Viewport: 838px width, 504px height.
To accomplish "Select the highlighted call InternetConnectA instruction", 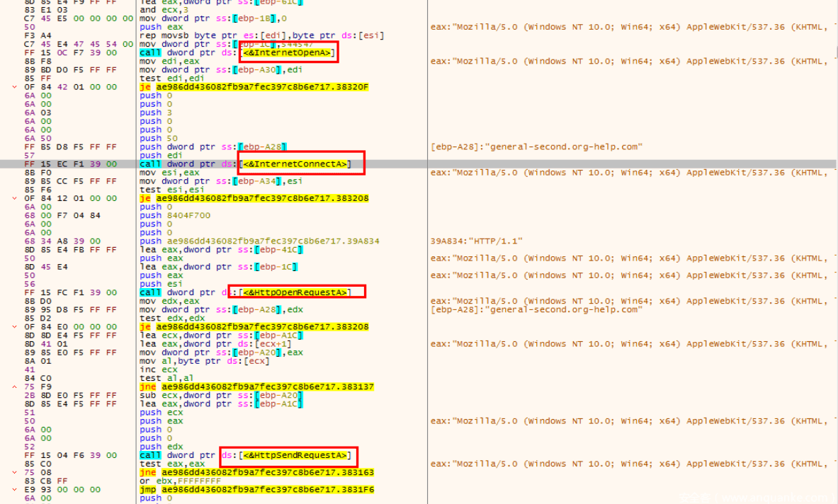I will [x=245, y=164].
